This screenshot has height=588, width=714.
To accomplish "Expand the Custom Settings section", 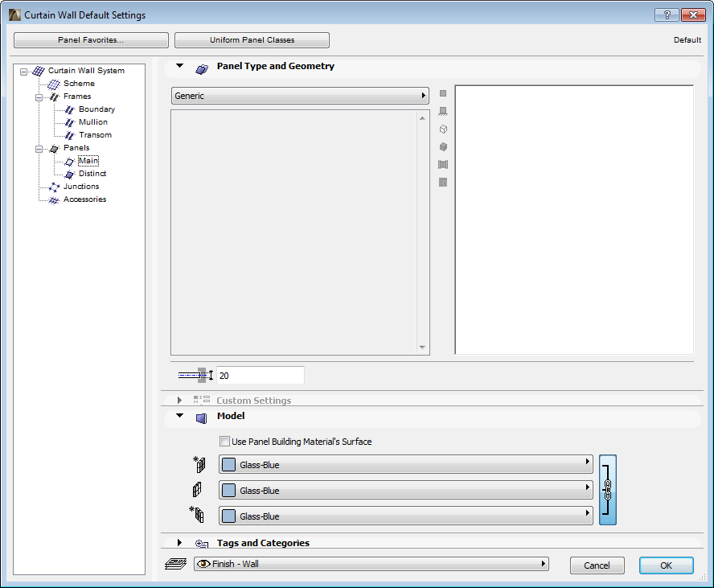I will tap(179, 400).
